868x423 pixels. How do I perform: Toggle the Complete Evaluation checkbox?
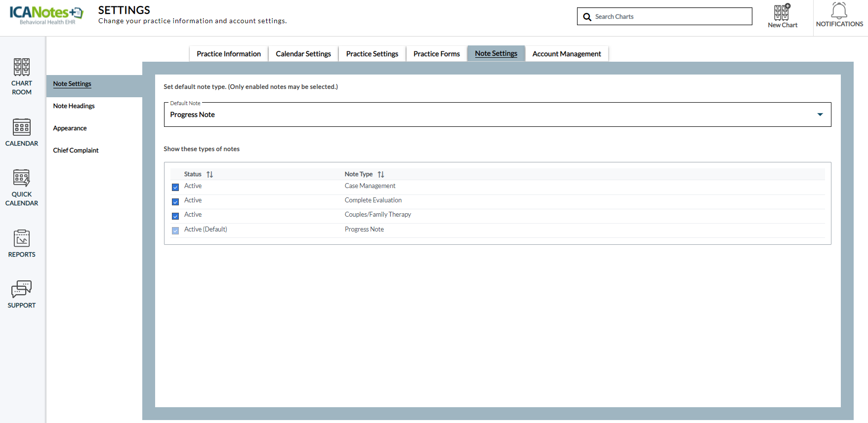(175, 201)
